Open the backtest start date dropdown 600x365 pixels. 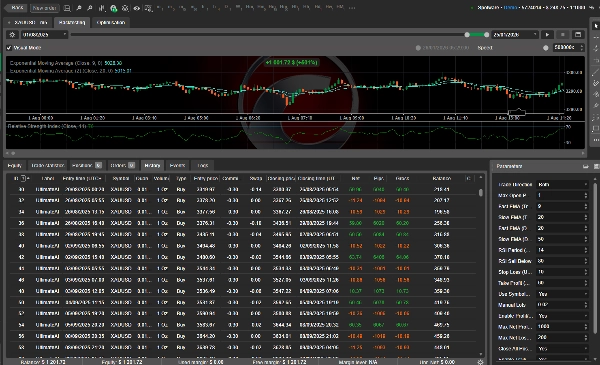(x=44, y=35)
